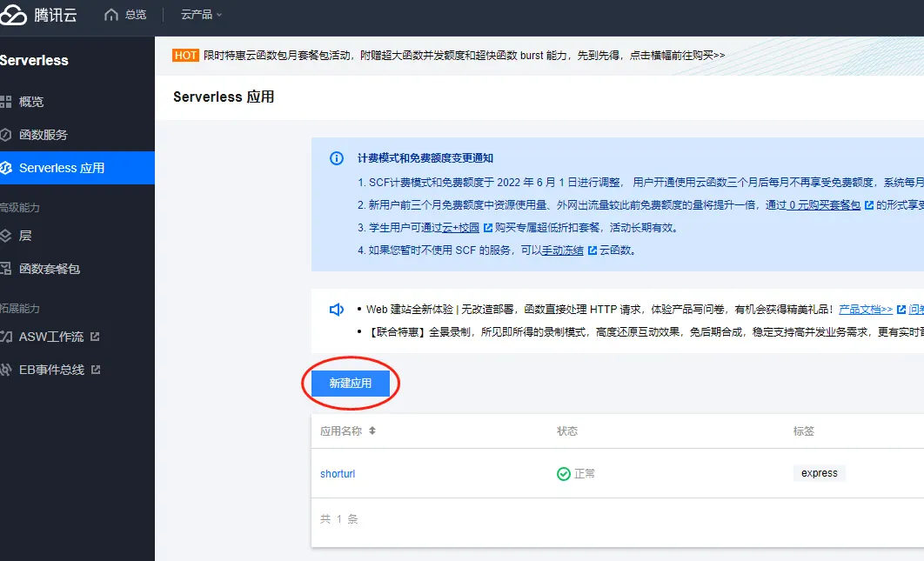Click the 概览 grid icon in sidebar

[x=5, y=102]
